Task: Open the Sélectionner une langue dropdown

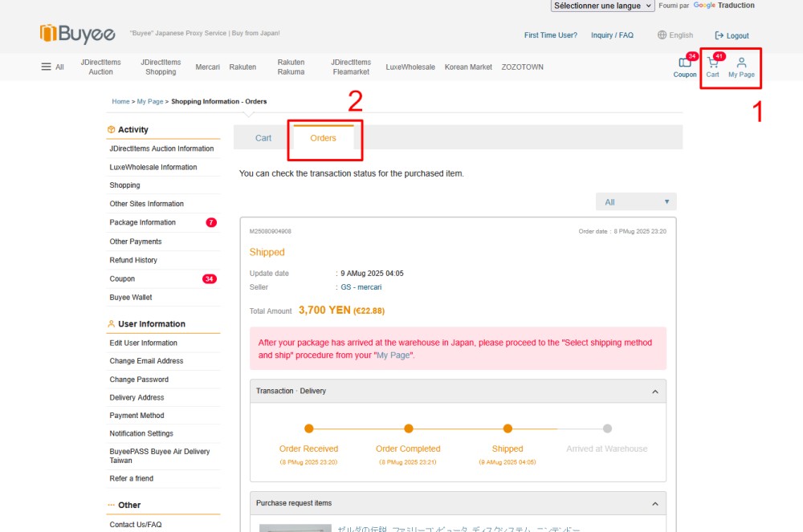Action: pos(602,6)
